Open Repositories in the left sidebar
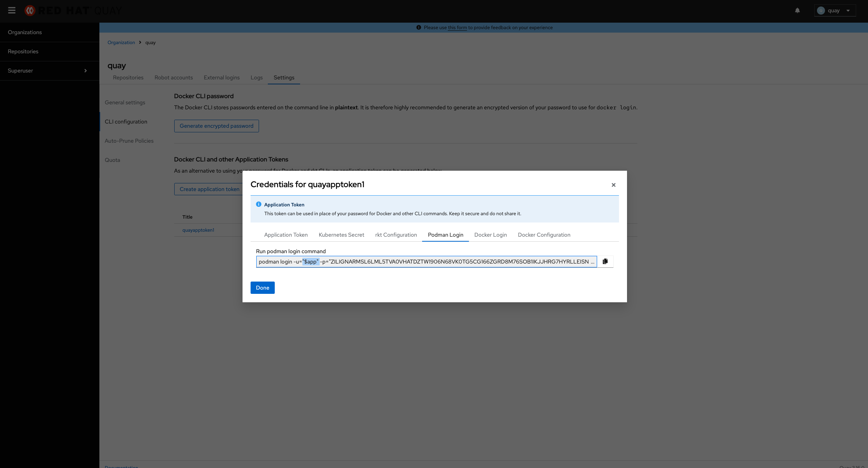This screenshot has height=468, width=868. tap(23, 51)
